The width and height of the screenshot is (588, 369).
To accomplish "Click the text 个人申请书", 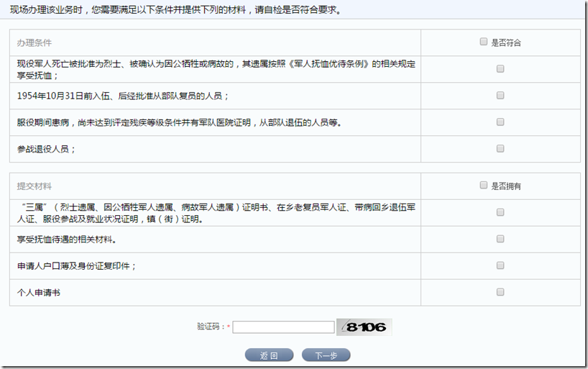I will pyautogui.click(x=39, y=293).
